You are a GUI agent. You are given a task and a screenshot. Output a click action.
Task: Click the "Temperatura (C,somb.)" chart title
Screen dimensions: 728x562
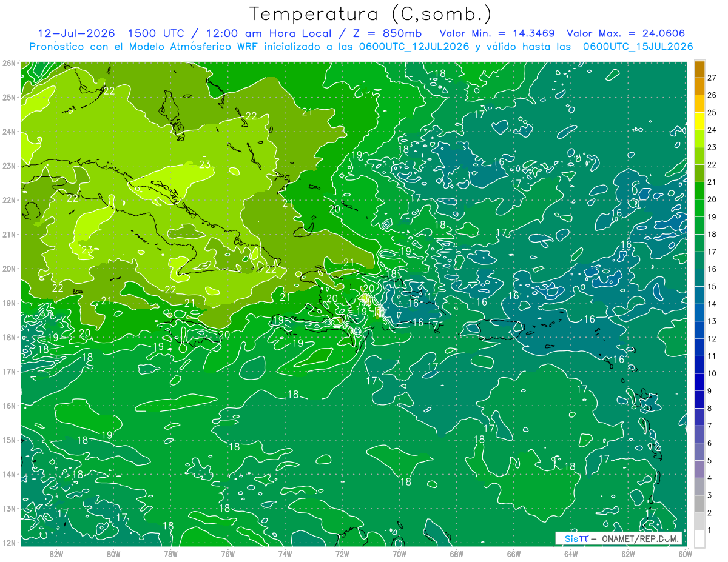tap(371, 14)
